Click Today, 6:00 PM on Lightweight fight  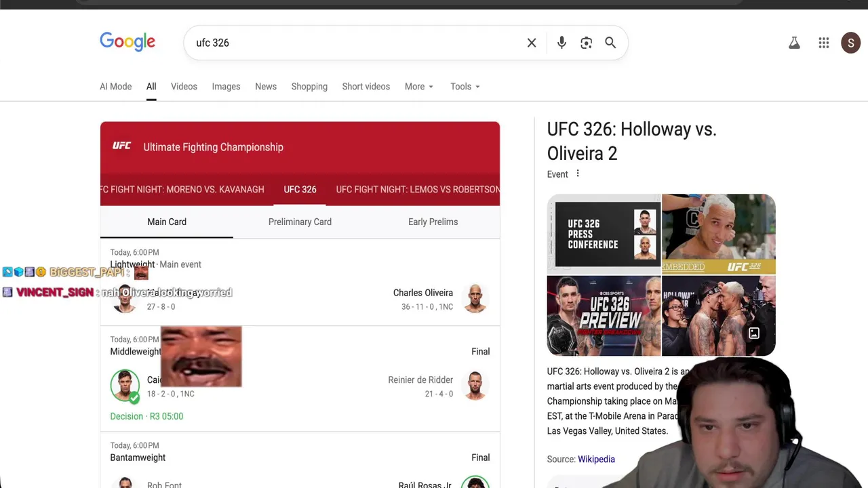click(x=134, y=252)
